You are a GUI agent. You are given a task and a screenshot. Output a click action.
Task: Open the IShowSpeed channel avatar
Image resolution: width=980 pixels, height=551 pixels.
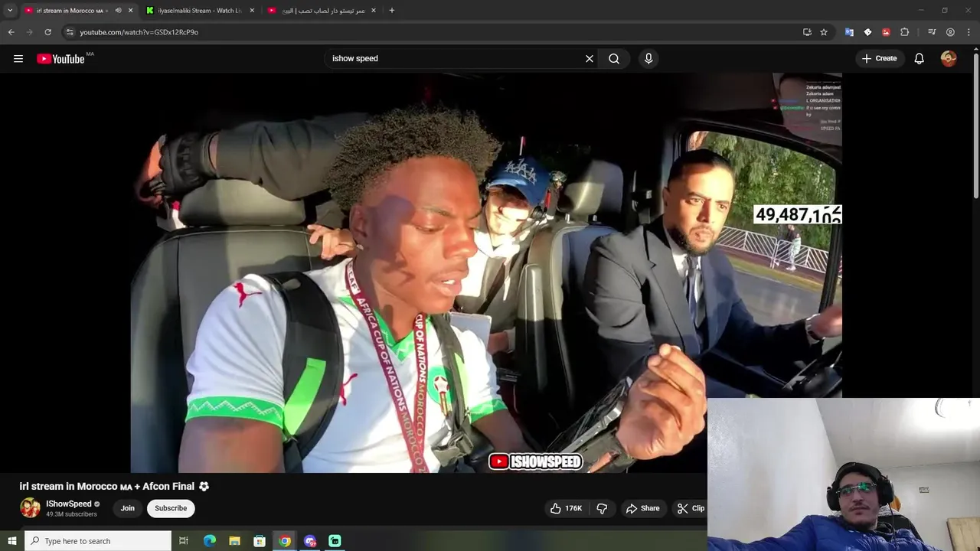(x=30, y=508)
